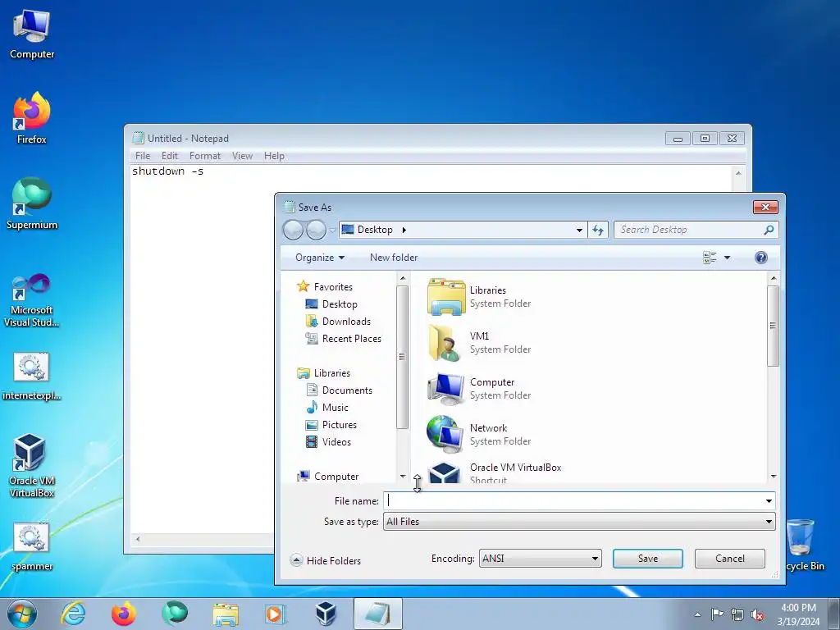Select Desktop under Favorites
The height and width of the screenshot is (630, 840).
331,304
